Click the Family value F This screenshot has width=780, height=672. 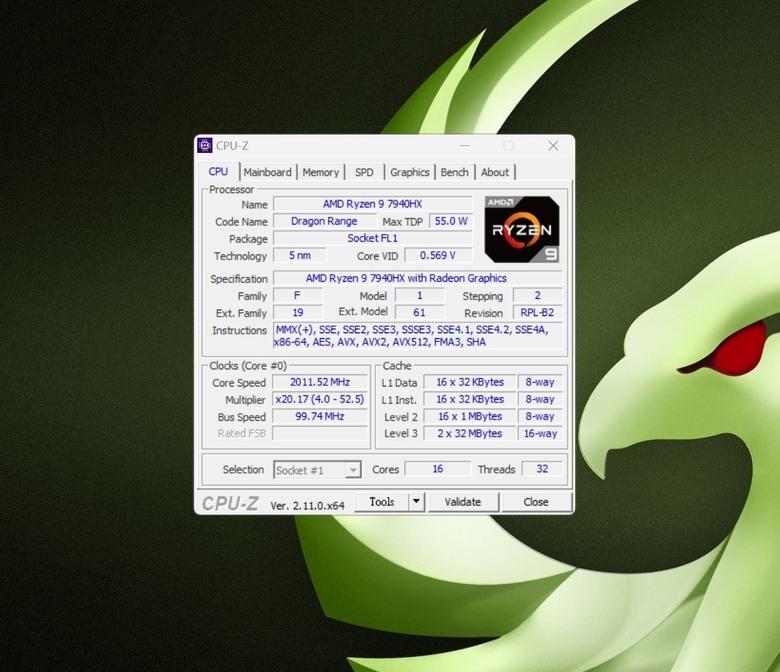click(x=297, y=295)
